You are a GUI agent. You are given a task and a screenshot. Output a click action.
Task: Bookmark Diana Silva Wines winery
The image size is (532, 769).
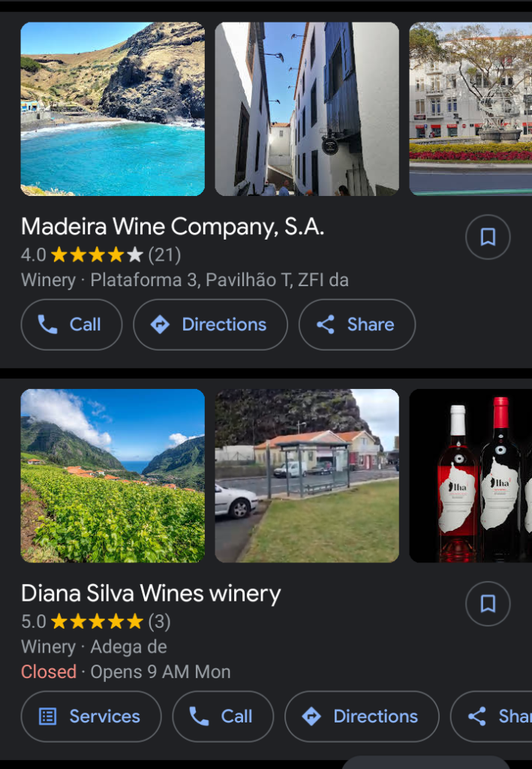point(488,604)
